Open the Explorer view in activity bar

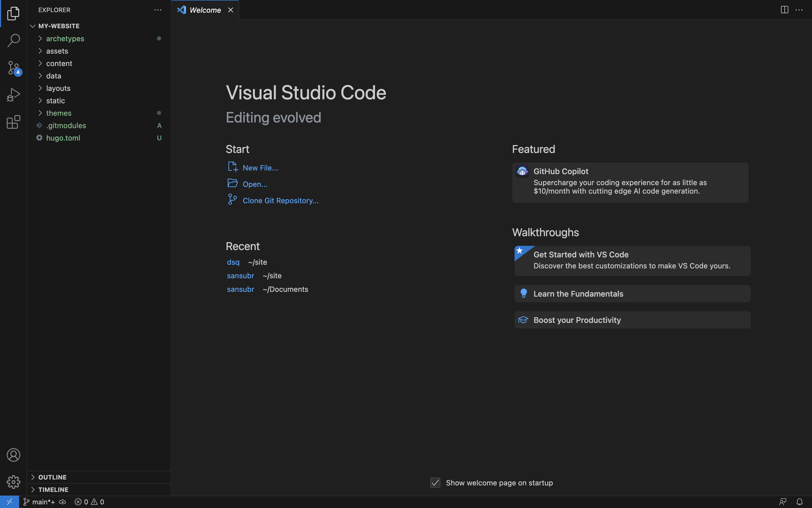coord(14,14)
